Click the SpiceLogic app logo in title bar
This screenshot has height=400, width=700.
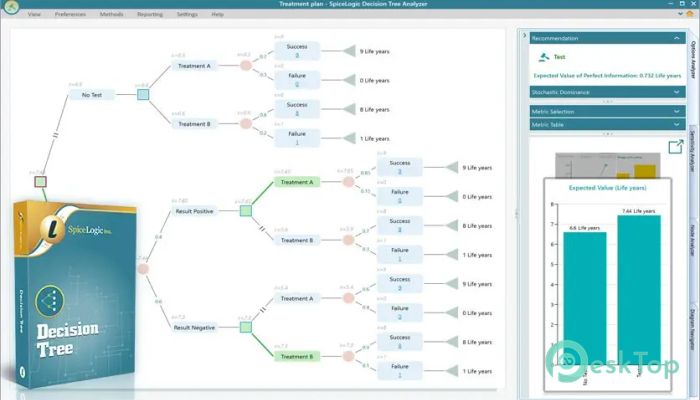[11, 7]
